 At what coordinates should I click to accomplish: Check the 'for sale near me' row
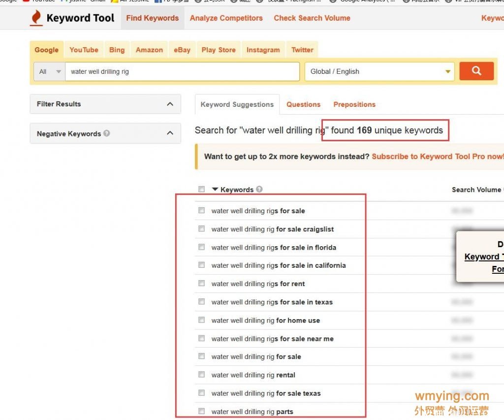click(x=201, y=338)
